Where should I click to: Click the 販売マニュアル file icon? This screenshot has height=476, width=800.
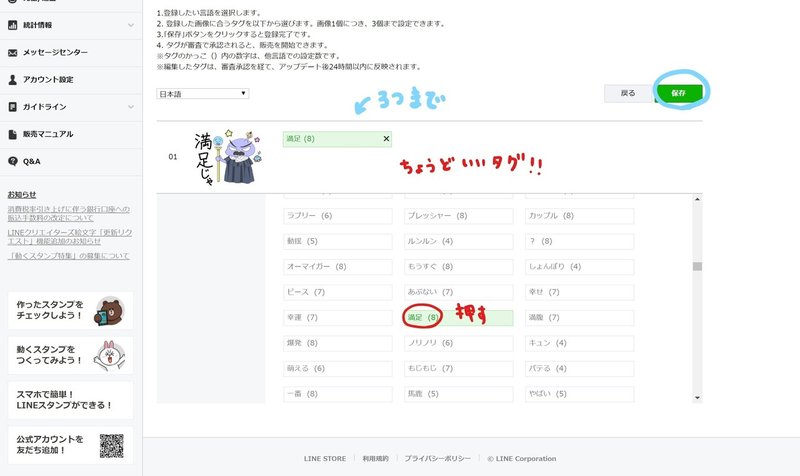click(x=13, y=134)
